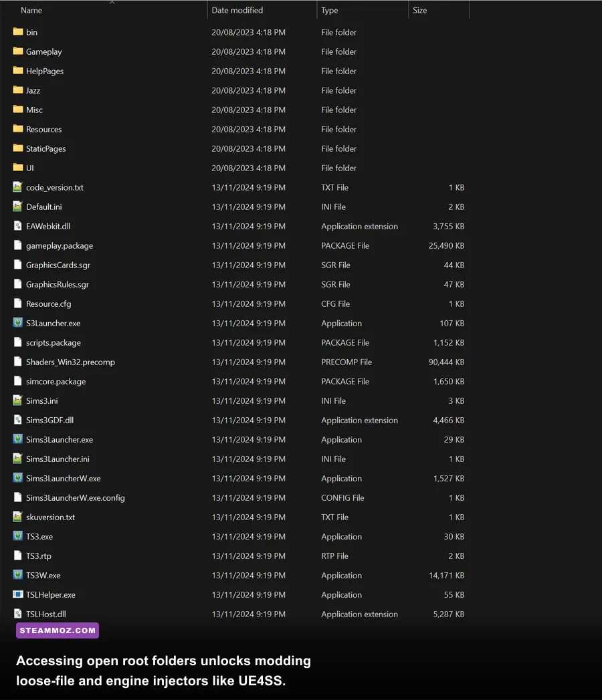Click the StaticPages folder icon
602x700 pixels.
tap(18, 148)
